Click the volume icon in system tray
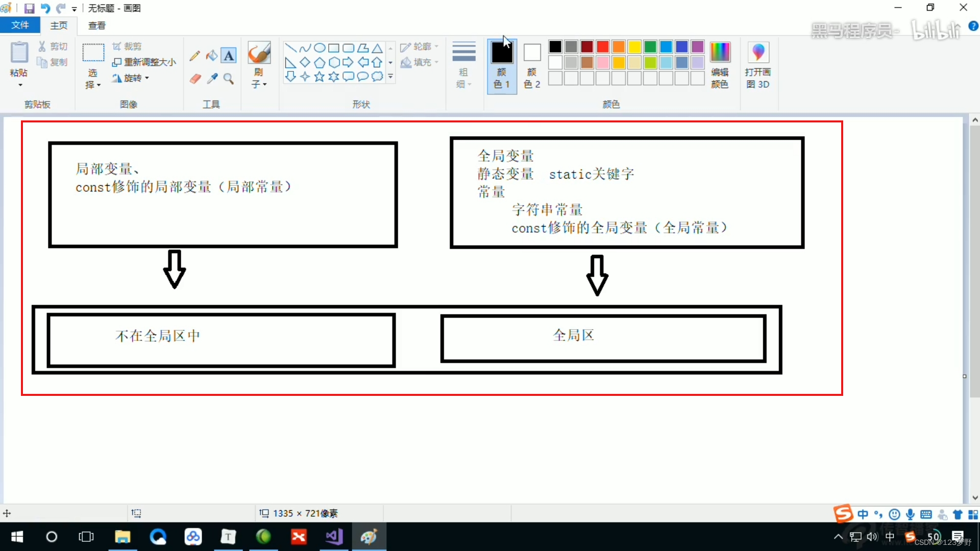The image size is (980, 551). (x=872, y=537)
